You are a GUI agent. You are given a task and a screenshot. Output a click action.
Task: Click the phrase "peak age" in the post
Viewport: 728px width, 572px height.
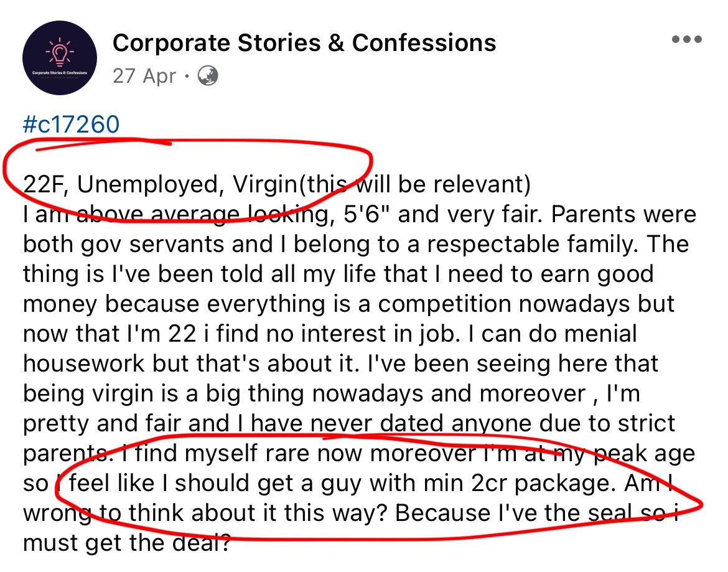[x=645, y=454]
